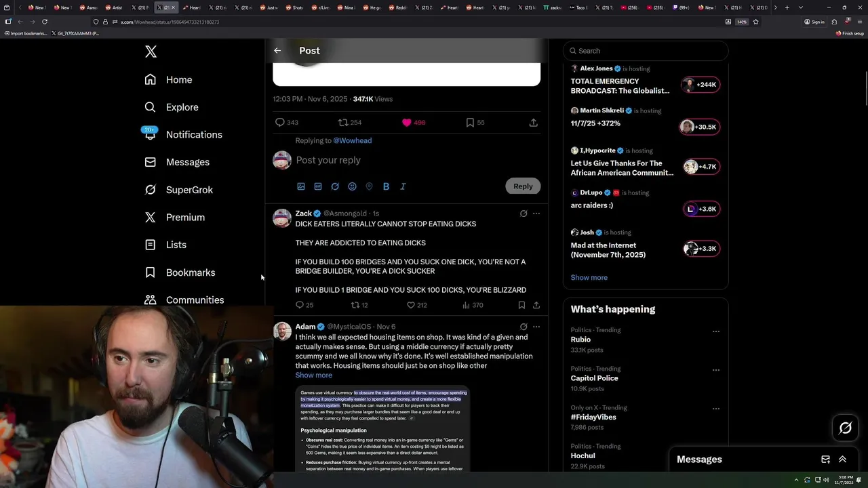
Task: Open Zack's profile name link
Action: [303, 213]
